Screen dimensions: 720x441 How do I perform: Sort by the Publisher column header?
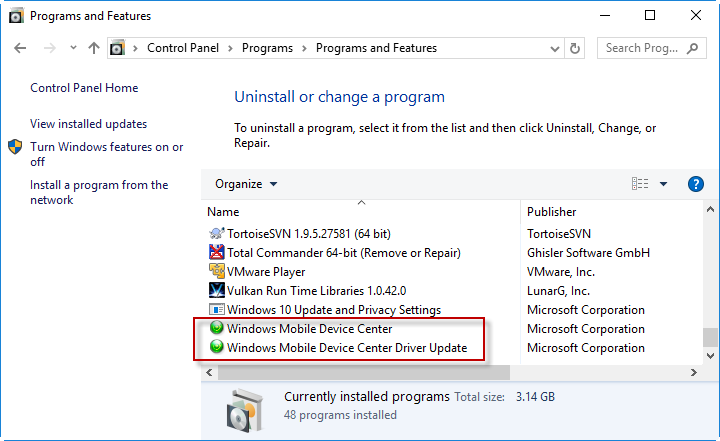pyautogui.click(x=551, y=212)
